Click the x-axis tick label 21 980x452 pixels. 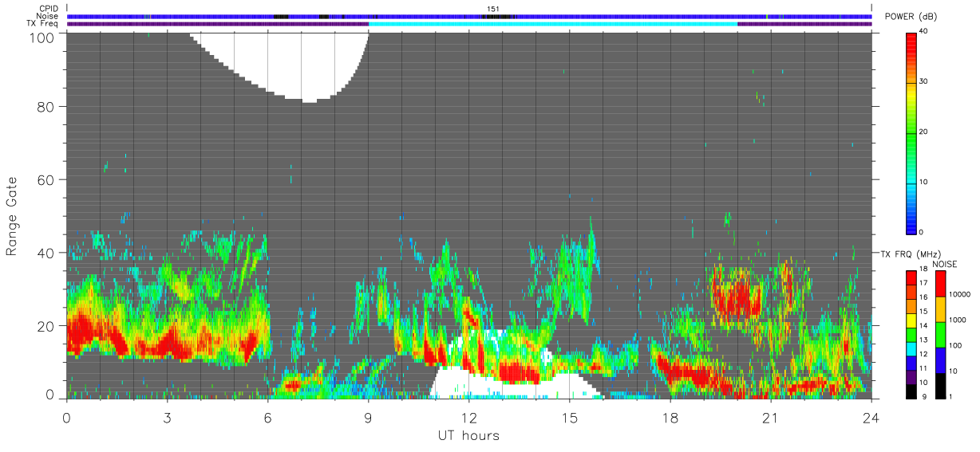pos(770,417)
